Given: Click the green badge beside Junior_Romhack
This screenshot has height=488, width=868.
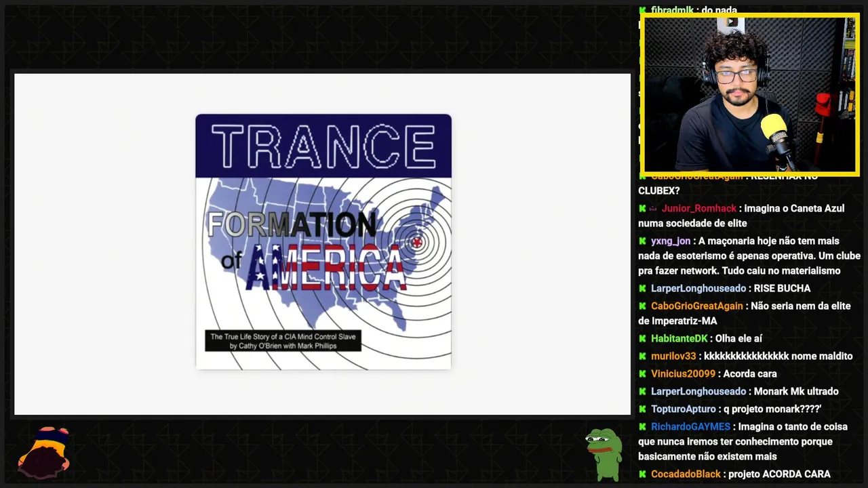Looking at the screenshot, I should 642,208.
